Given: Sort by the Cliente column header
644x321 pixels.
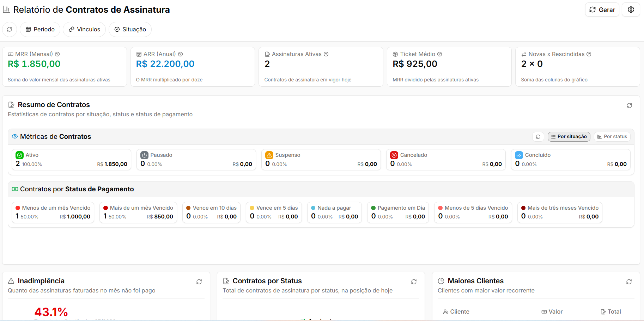Looking at the screenshot, I should click(456, 311).
